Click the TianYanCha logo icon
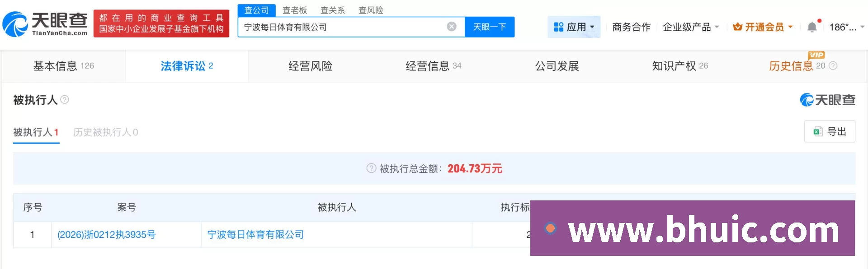868x269 pixels. (x=15, y=24)
